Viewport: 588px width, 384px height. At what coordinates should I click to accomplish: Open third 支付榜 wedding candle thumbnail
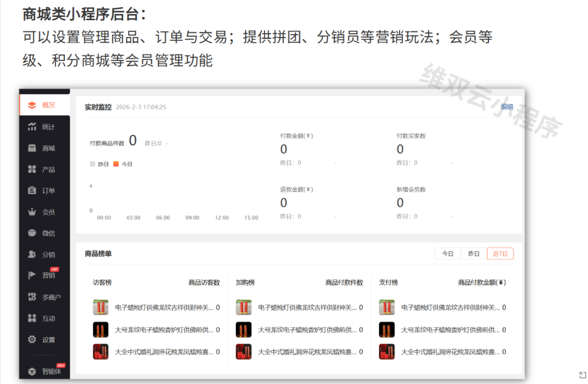pos(387,352)
